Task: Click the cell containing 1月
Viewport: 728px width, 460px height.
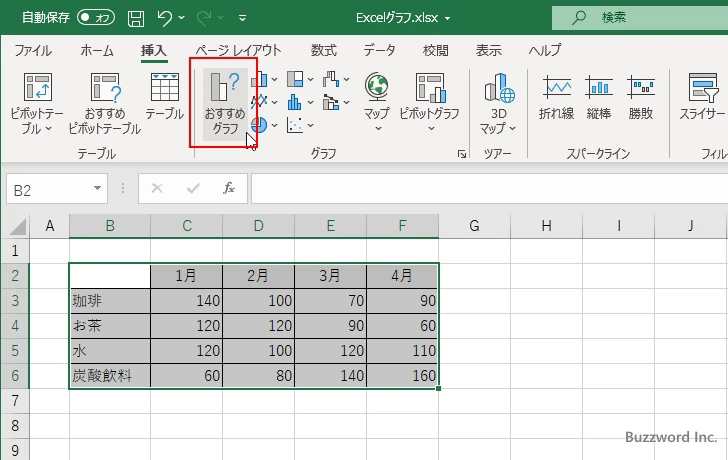Action: coord(186,276)
